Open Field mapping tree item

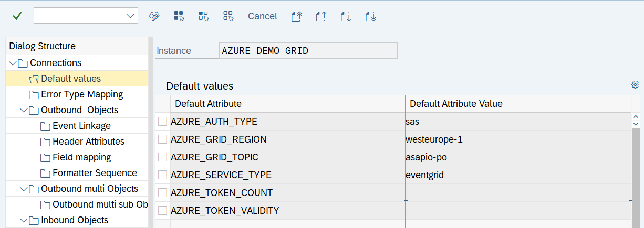pos(81,157)
